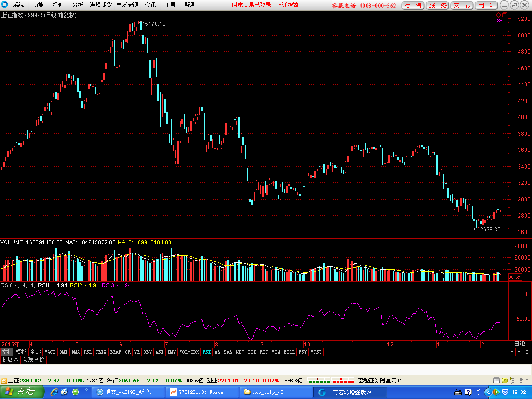
Task: Switch to the PSY indicator
Action: (x=302, y=352)
